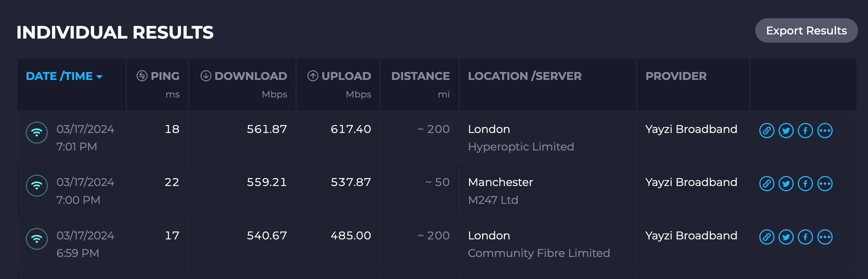Sort results by the Ping column
The height and width of the screenshot is (279, 868).
[x=158, y=76]
